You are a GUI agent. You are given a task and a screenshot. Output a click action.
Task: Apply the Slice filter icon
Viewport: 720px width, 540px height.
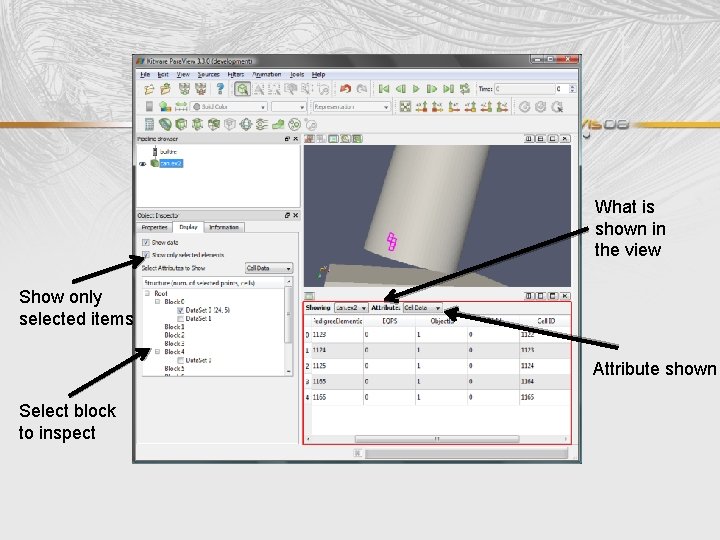point(197,124)
